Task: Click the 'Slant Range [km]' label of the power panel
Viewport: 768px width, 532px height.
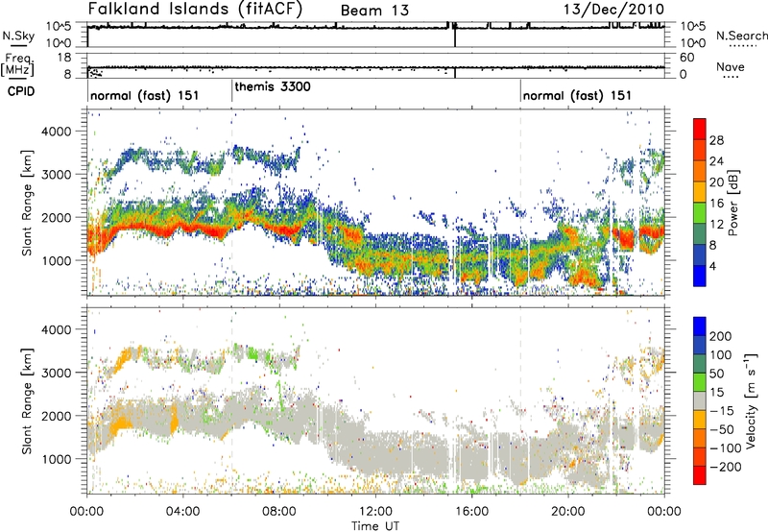Action: pyautogui.click(x=27, y=203)
